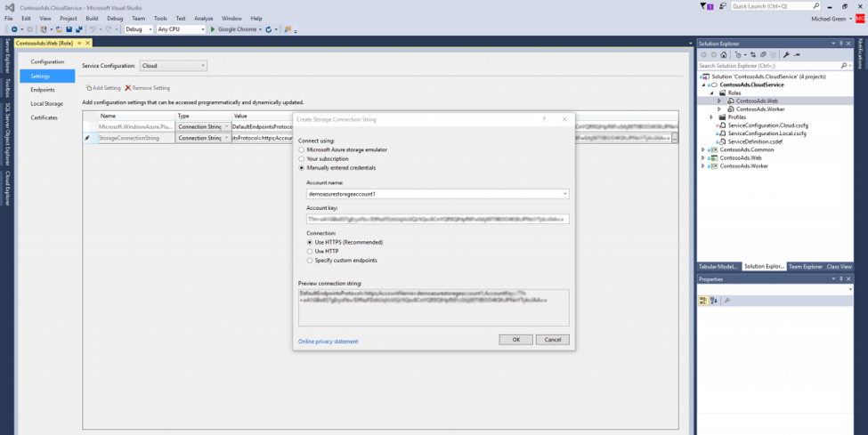The width and height of the screenshot is (868, 435).
Task: Start debugging with green play icon
Action: 213,29
